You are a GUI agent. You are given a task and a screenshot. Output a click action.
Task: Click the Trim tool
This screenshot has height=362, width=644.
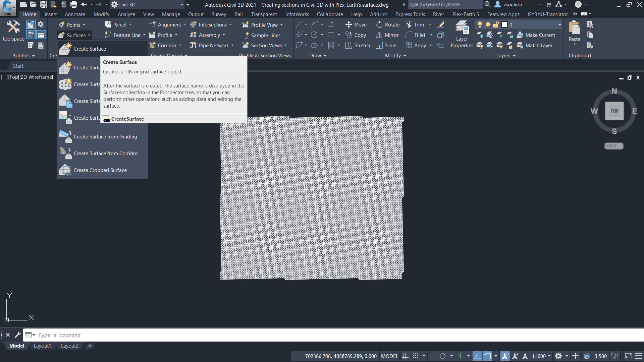click(x=415, y=25)
